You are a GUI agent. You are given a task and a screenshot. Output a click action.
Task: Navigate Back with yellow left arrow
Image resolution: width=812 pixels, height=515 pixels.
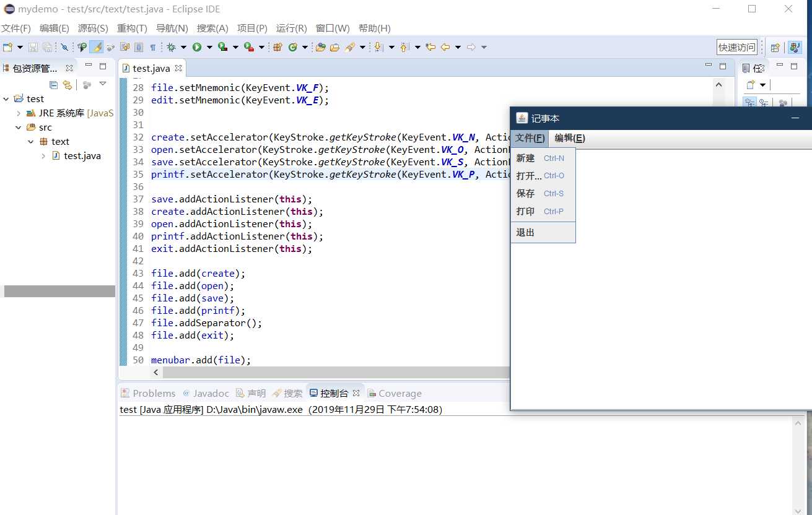[x=445, y=47]
